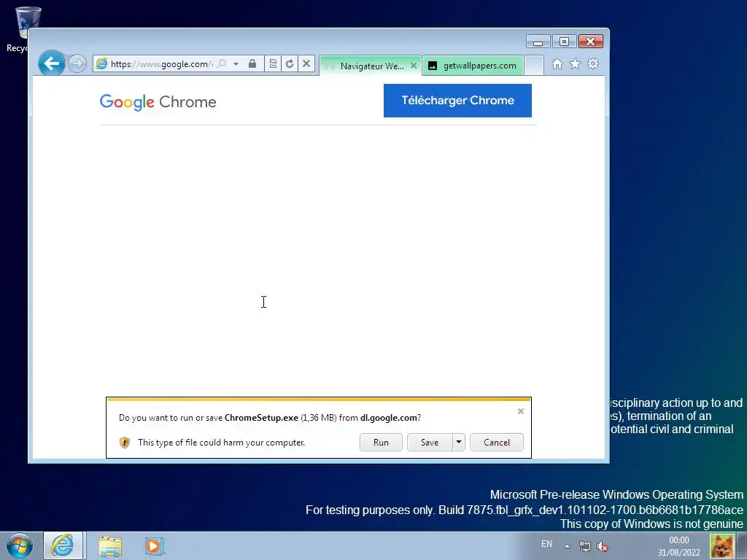Image resolution: width=747 pixels, height=560 pixels.
Task: Click the security shield warning icon
Action: 125,443
